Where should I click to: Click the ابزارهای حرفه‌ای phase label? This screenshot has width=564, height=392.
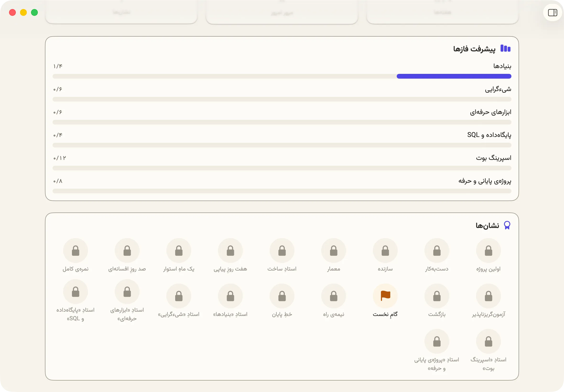(x=491, y=112)
